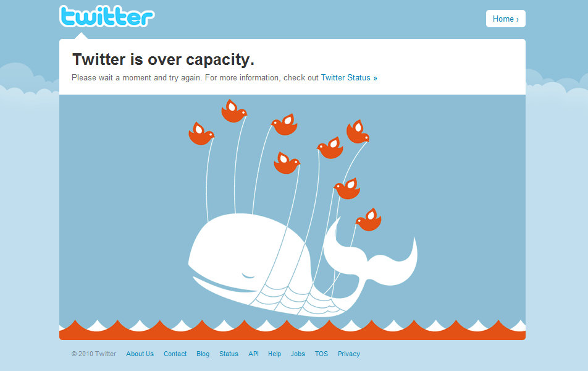
Task: Follow the Twitter Status link
Action: click(349, 78)
